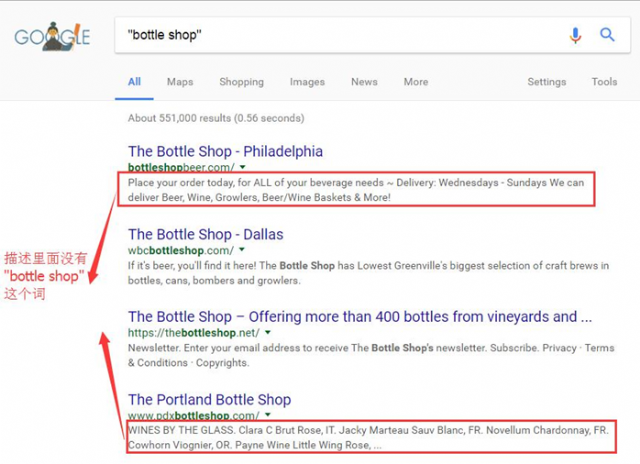Expand dropdown arrow next to wbcbottleshop.com
Viewport: 640px width, 464px height.
point(242,249)
